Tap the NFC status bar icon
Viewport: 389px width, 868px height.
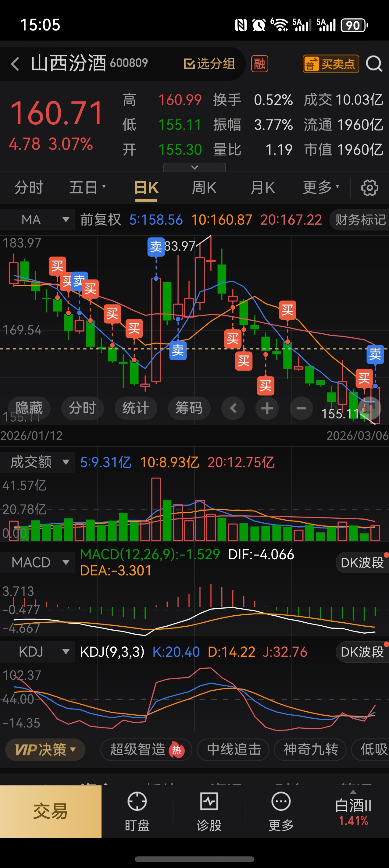click(241, 25)
